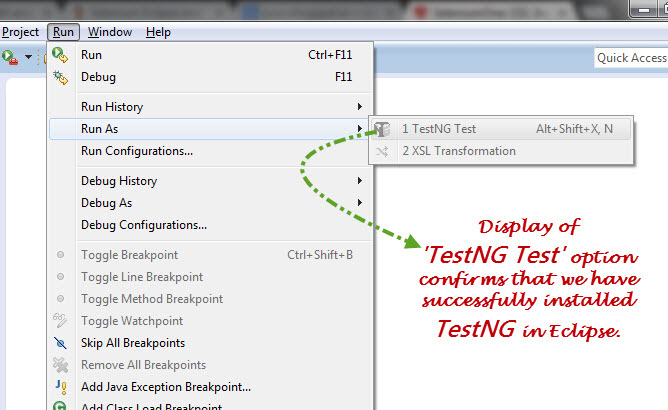This screenshot has height=410, width=668.
Task: Click the Remove All Breakpoints X icon
Action: 60,365
